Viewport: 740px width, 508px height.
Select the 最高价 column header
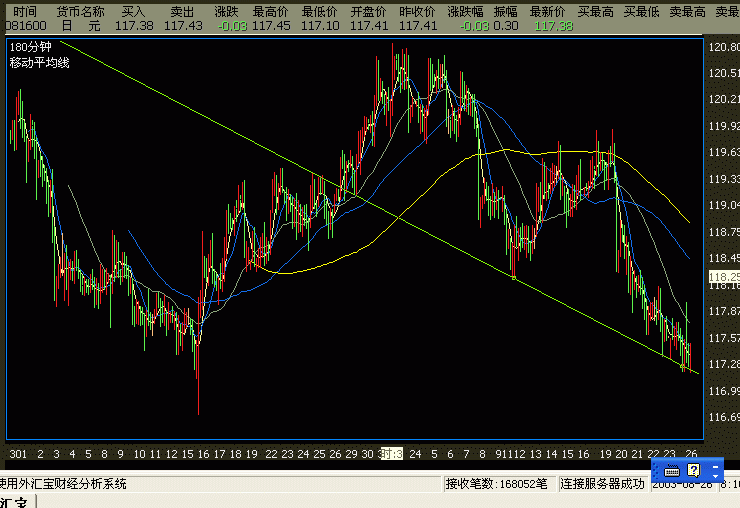coord(270,12)
